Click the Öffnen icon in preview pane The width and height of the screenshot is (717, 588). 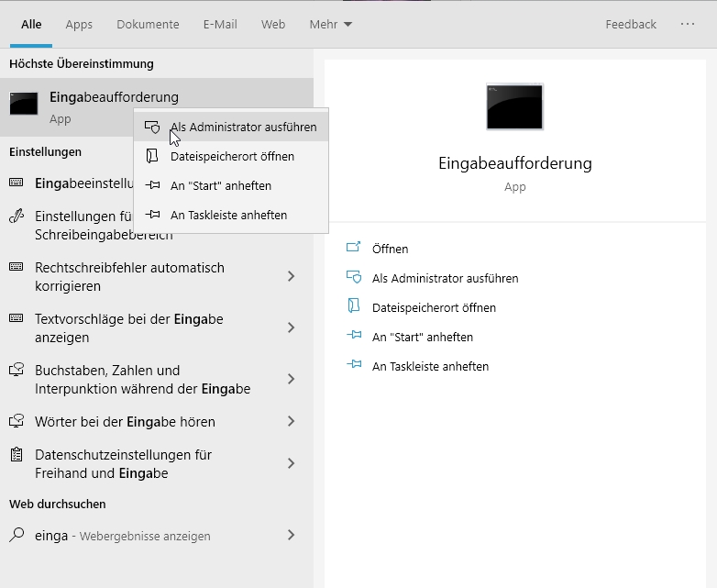point(354,247)
